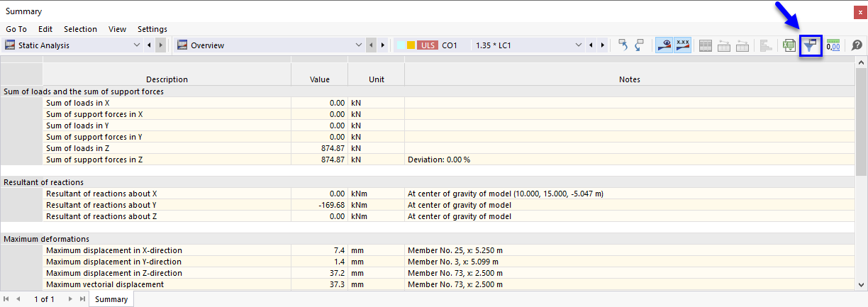Click the right curved arrow selection icon

pos(639,45)
